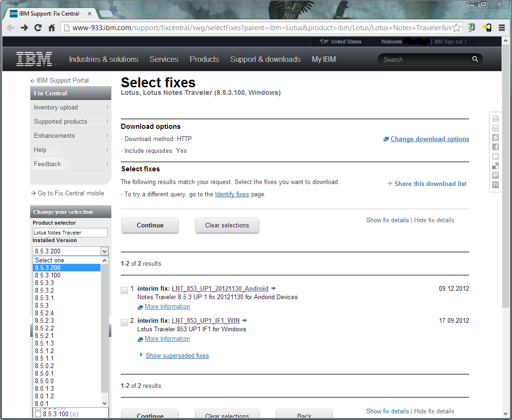This screenshot has height=420, width=512.
Task: Open More Information for Android fix
Action: (167, 307)
